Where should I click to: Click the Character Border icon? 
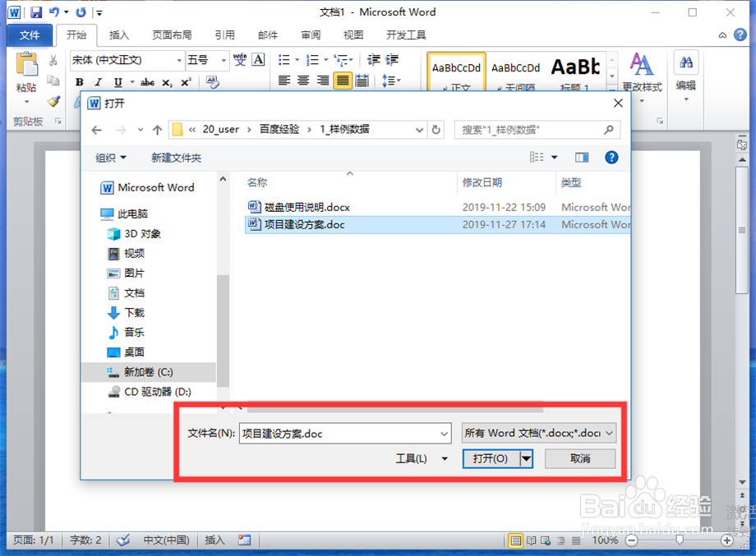click(x=258, y=59)
